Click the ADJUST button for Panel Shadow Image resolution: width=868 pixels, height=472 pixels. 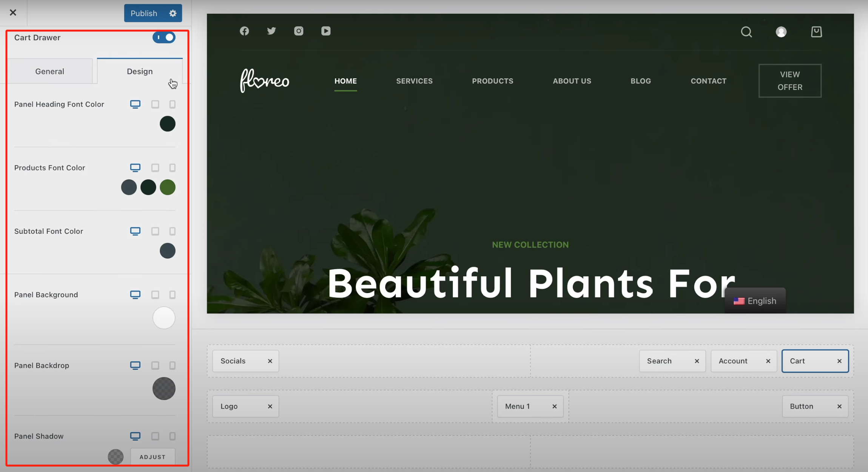153,457
